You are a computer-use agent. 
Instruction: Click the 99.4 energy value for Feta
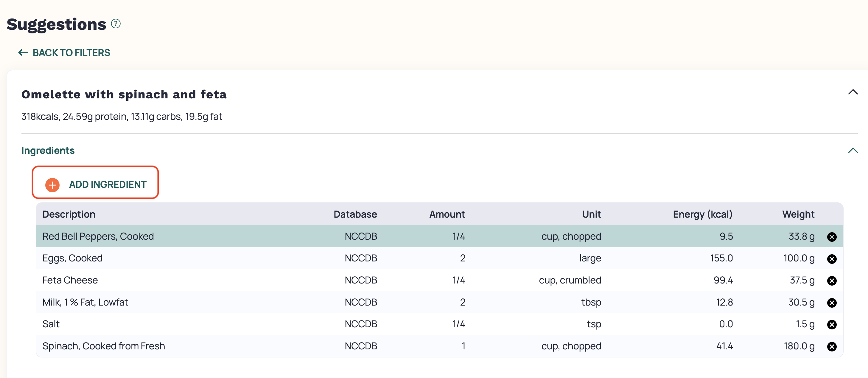[723, 280]
